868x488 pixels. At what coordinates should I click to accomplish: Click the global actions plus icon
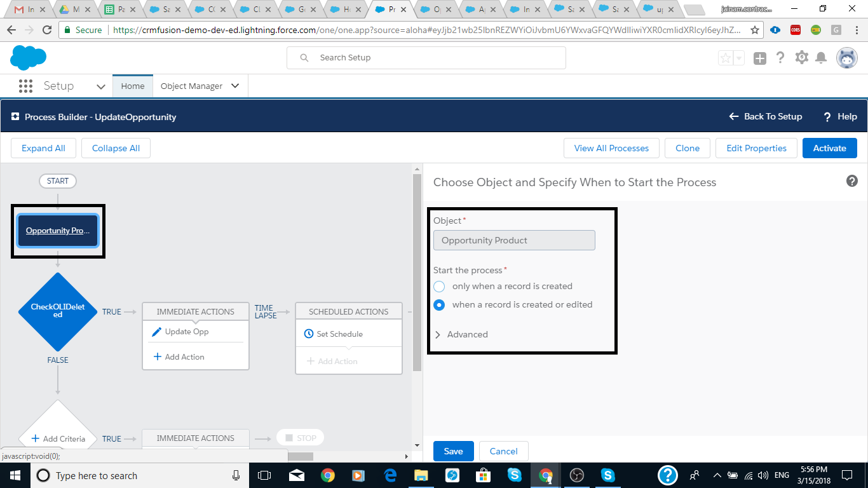760,58
